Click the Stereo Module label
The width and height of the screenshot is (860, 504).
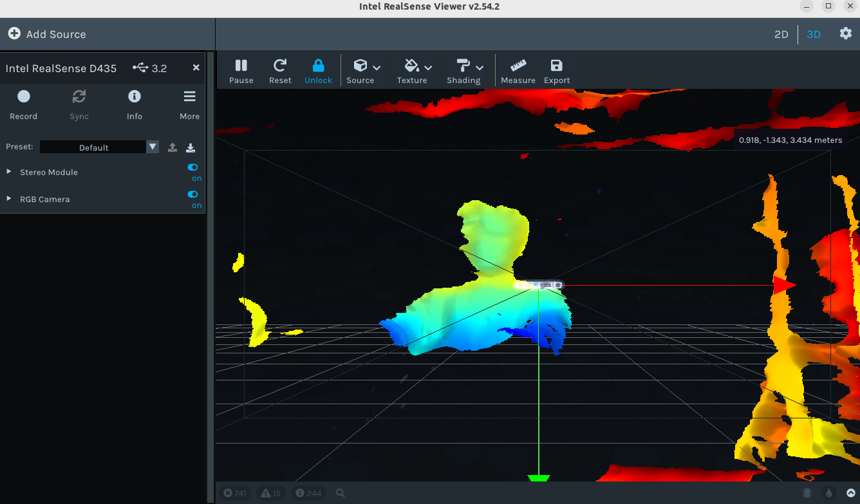pos(49,173)
